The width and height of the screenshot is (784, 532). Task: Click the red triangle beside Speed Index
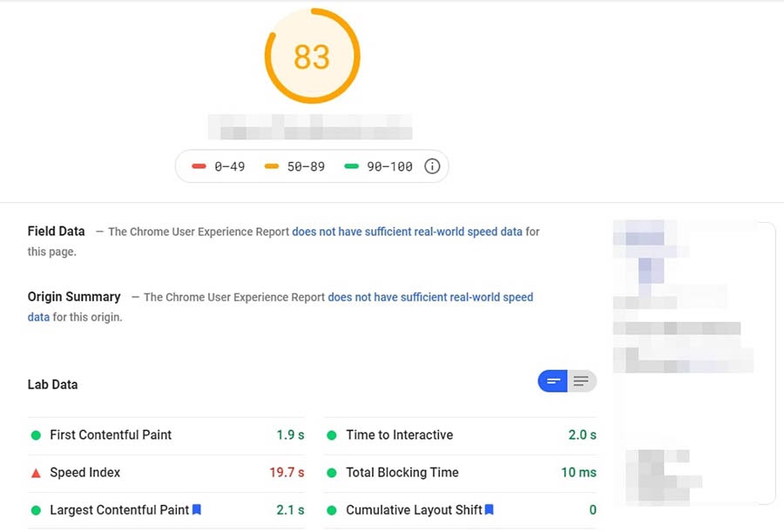(36, 473)
